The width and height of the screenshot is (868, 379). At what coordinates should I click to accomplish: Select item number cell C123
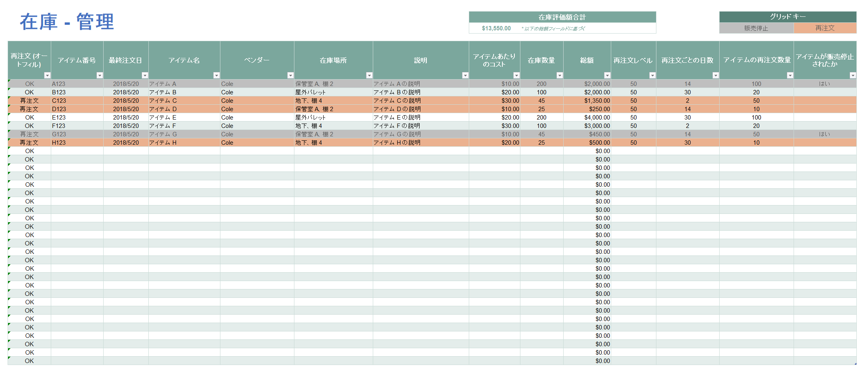pos(77,101)
